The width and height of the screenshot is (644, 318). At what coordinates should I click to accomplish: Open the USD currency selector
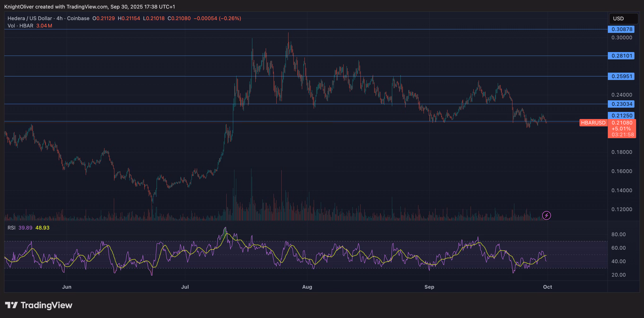623,18
